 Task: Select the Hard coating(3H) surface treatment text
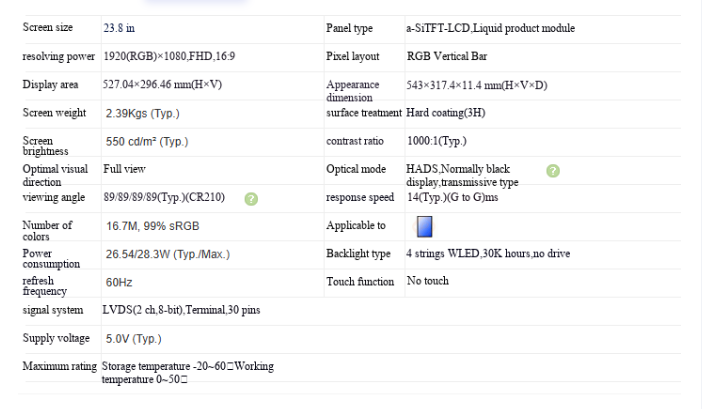coord(445,113)
